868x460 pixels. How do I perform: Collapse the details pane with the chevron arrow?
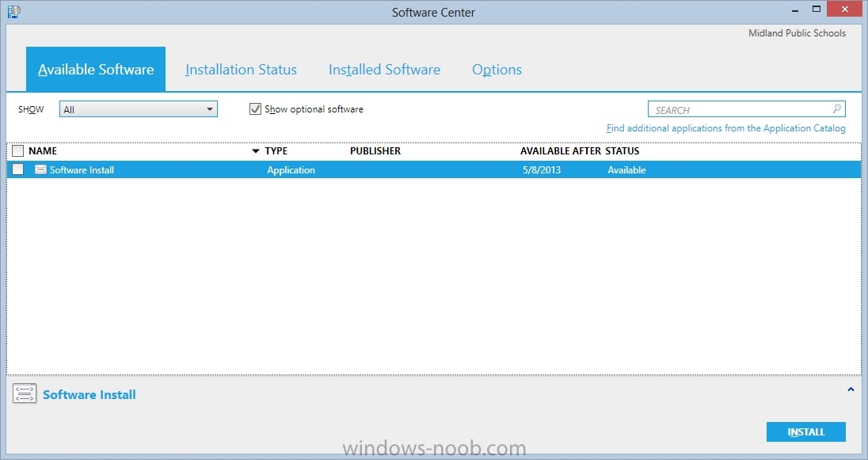pyautogui.click(x=851, y=390)
